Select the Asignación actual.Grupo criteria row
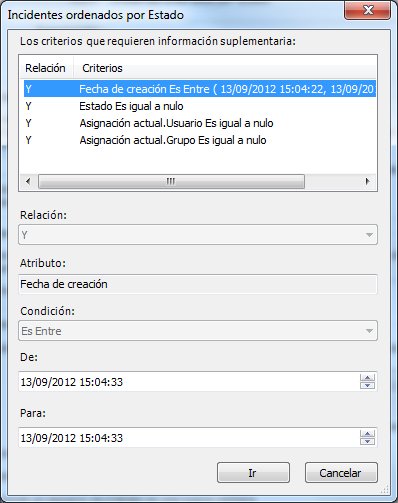 (x=200, y=140)
